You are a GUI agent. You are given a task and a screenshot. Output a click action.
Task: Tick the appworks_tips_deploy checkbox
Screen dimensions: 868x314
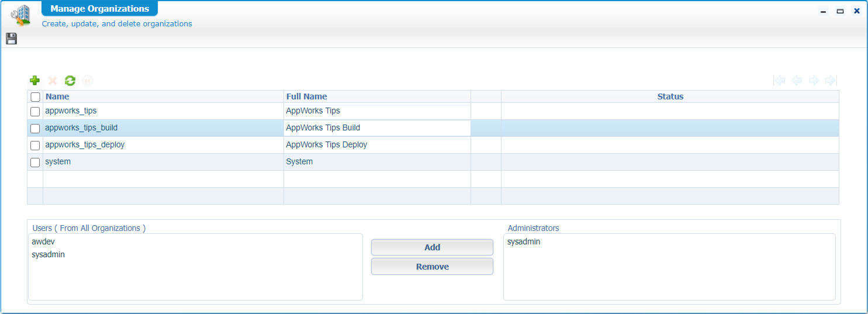click(x=35, y=145)
